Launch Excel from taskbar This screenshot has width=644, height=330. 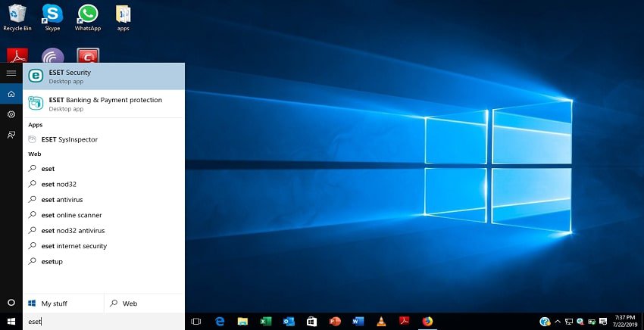[x=266, y=322]
